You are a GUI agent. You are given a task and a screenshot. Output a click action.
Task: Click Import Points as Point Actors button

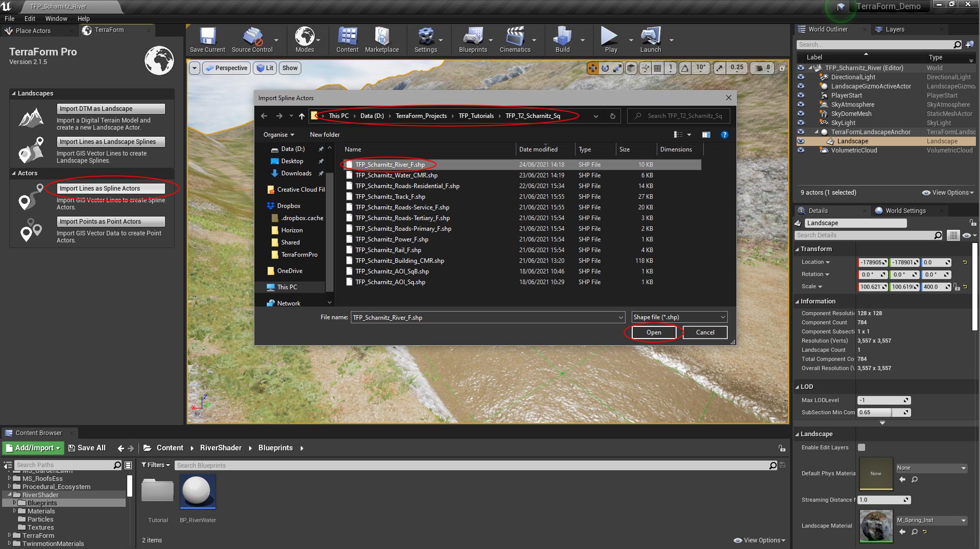click(x=111, y=222)
